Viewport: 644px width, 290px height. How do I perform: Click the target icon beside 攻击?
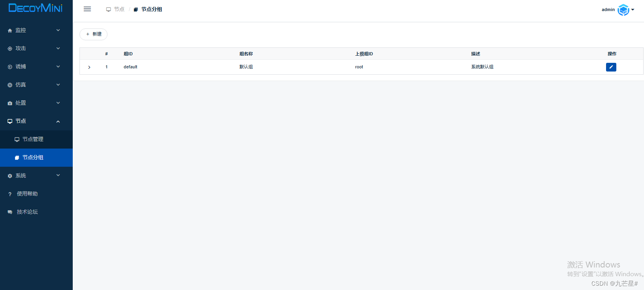pos(10,49)
